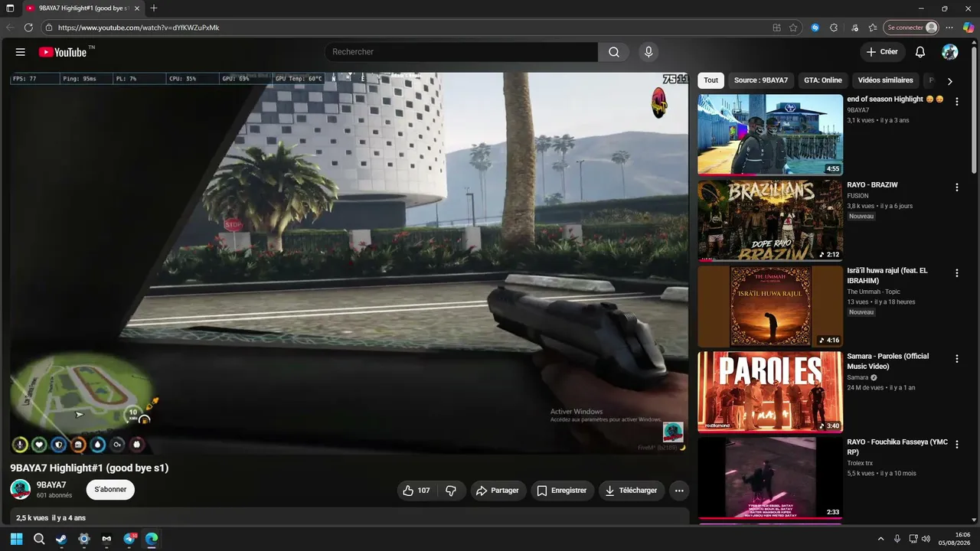The image size is (980, 551).
Task: Select the Tout filter chip
Action: (711, 80)
